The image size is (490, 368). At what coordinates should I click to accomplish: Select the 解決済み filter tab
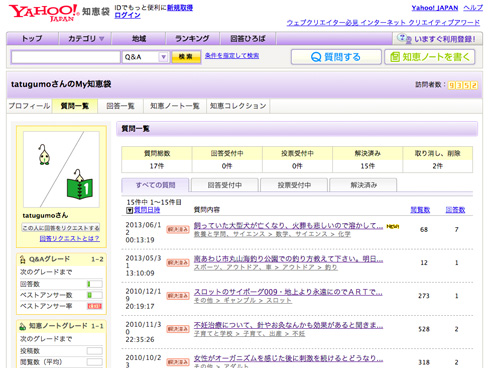point(363,185)
